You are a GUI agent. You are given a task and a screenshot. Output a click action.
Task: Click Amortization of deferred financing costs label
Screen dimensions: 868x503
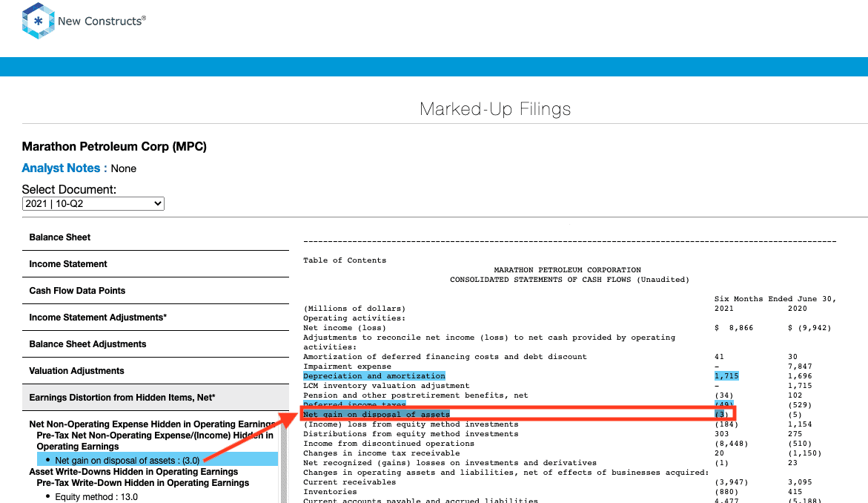(x=445, y=357)
